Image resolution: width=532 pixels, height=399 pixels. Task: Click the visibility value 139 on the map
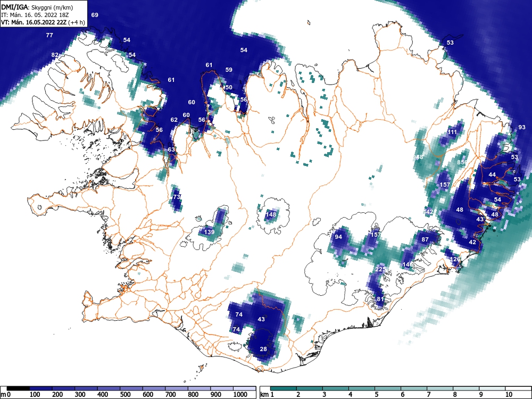click(209, 232)
